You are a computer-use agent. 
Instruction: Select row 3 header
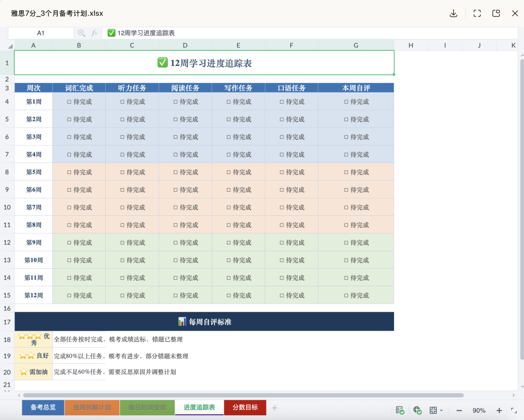7,88
